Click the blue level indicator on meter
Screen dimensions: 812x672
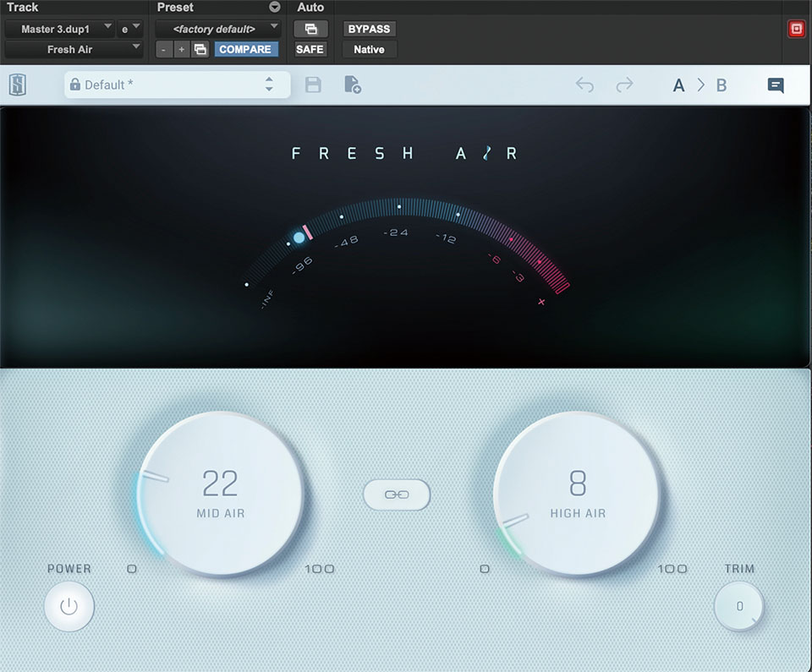pyautogui.click(x=299, y=238)
